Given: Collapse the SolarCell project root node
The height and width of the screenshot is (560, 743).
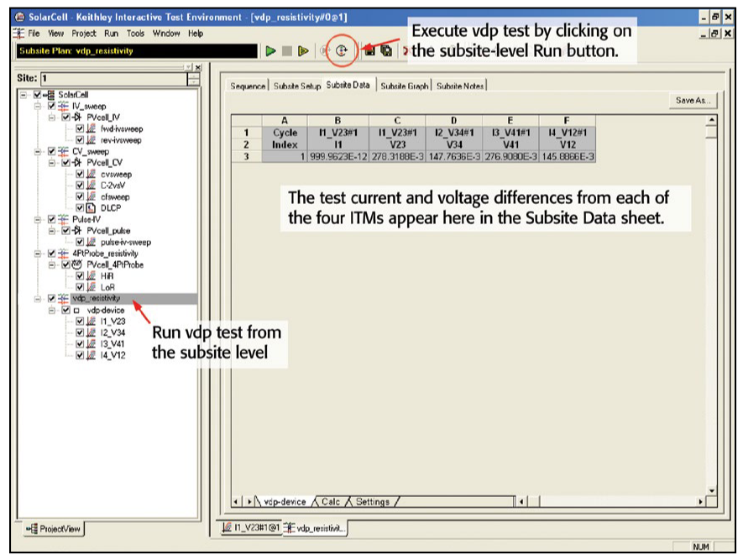Looking at the screenshot, I should point(23,95).
